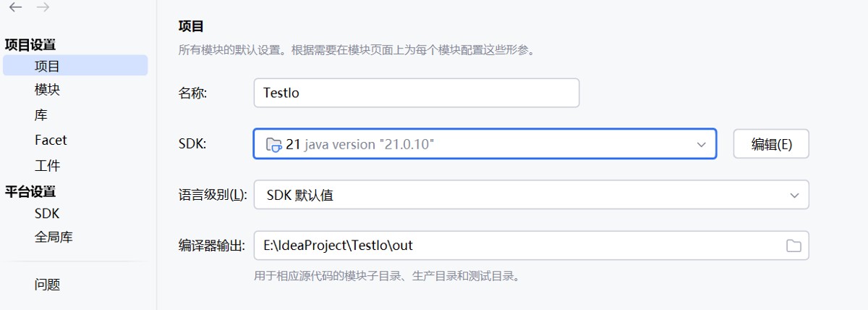Click the folder browse icon for 编译器输出
The image size is (868, 310).
pos(793,246)
